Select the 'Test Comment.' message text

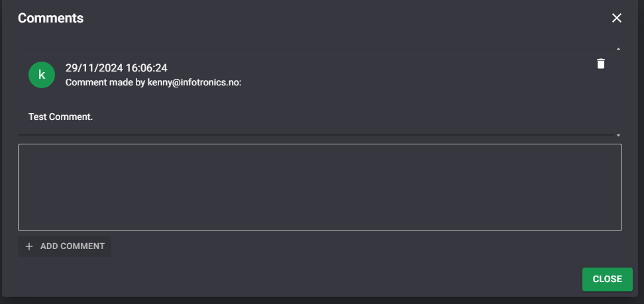pos(60,117)
